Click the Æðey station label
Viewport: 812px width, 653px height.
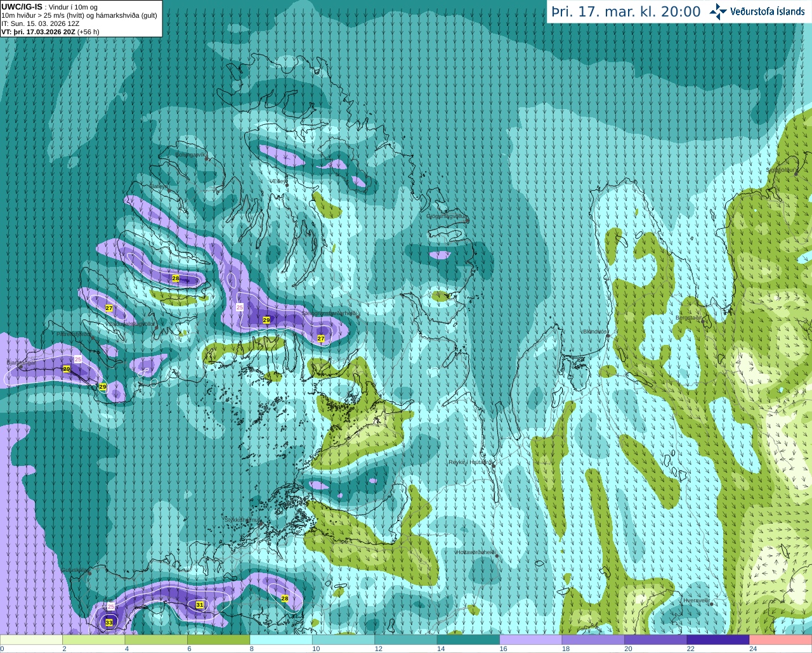tap(278, 181)
